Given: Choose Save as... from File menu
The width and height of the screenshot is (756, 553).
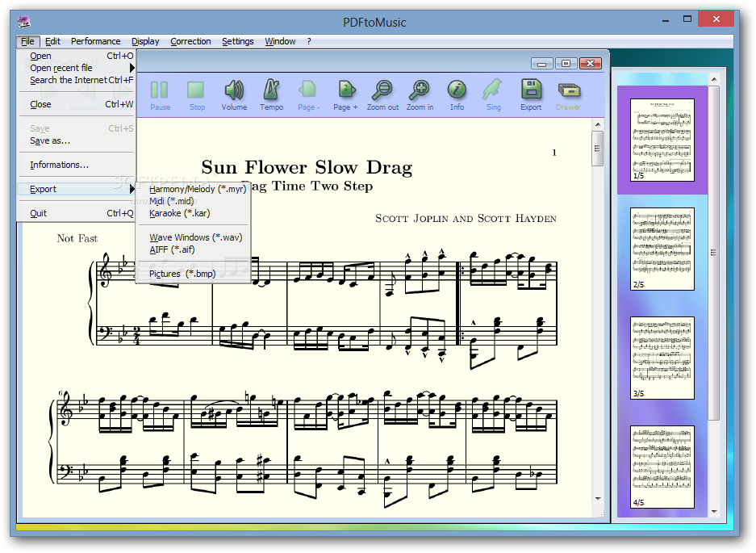Looking at the screenshot, I should (x=76, y=141).
